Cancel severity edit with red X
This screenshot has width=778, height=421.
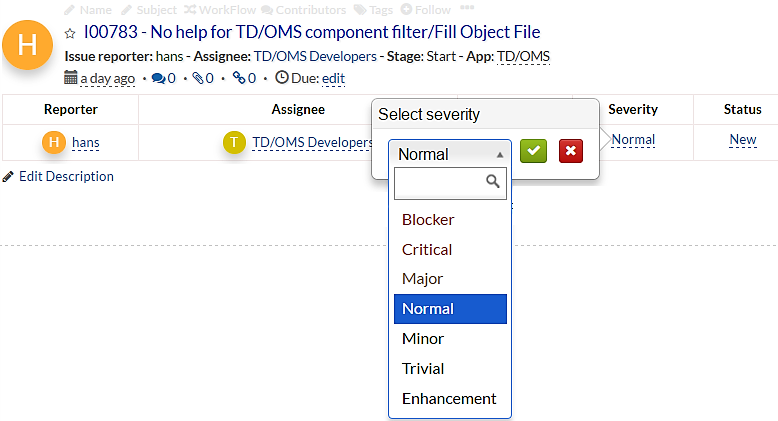tap(571, 151)
